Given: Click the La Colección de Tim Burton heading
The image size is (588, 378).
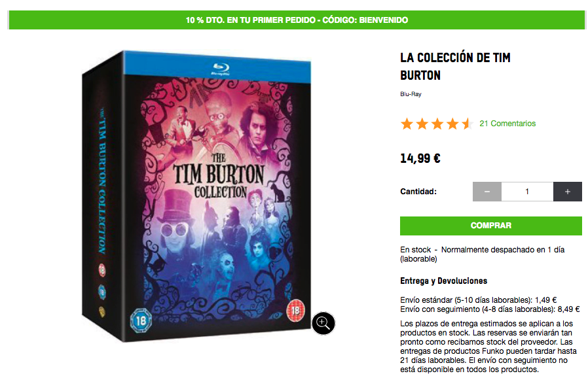Looking at the screenshot, I should point(455,66).
